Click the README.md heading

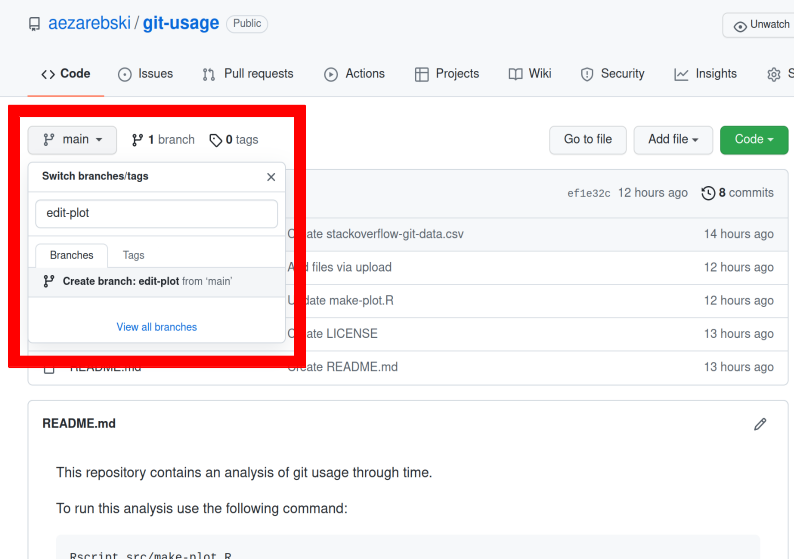point(79,424)
